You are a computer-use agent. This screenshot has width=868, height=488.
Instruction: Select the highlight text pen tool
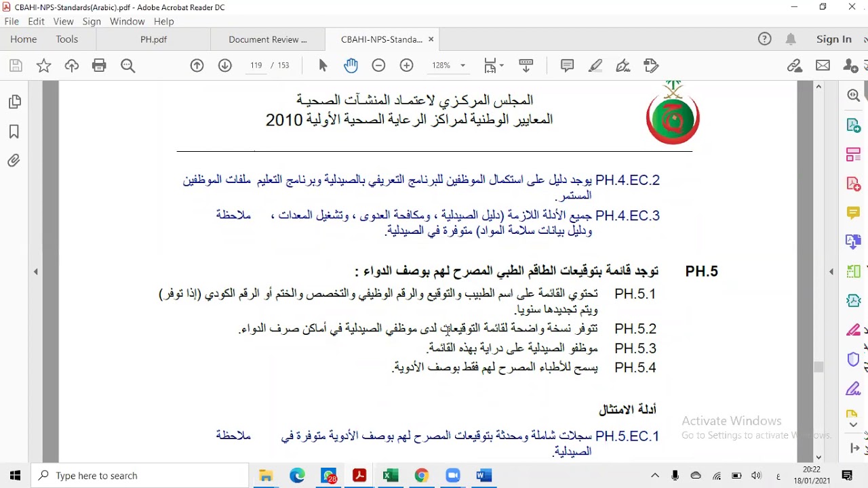coord(595,66)
